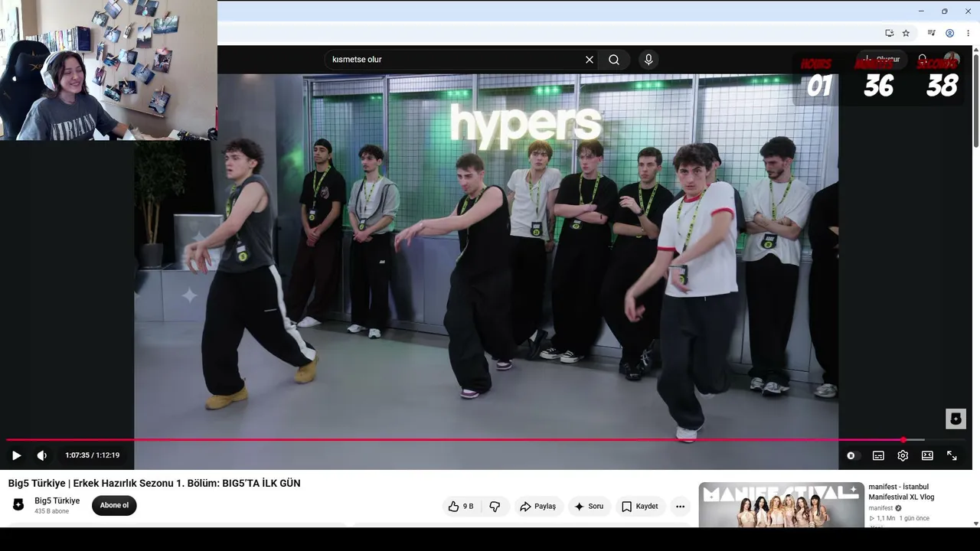Open the Manifestival XL Vlog thumbnail
980x551 pixels.
[x=781, y=505]
